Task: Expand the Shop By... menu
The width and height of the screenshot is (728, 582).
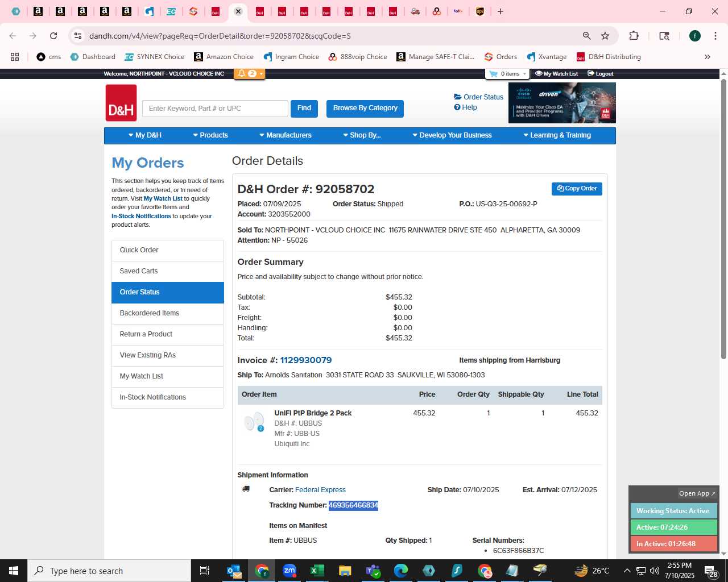Action: tap(362, 135)
